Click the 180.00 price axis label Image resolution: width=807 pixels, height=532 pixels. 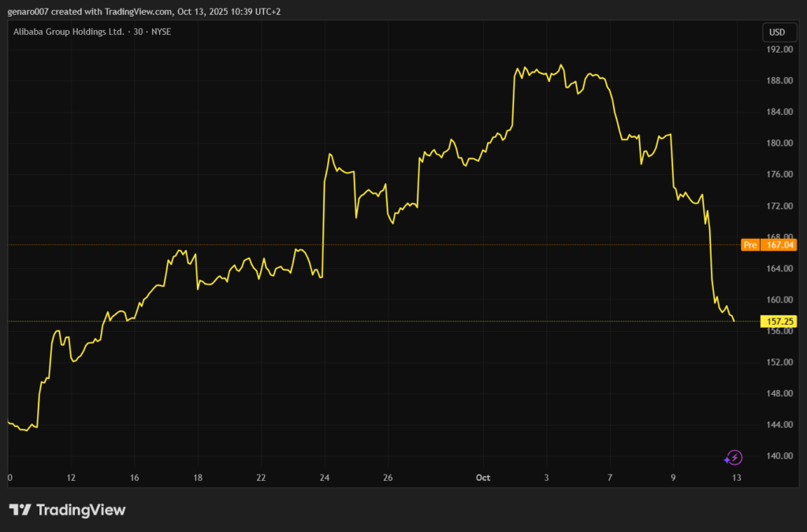point(779,143)
